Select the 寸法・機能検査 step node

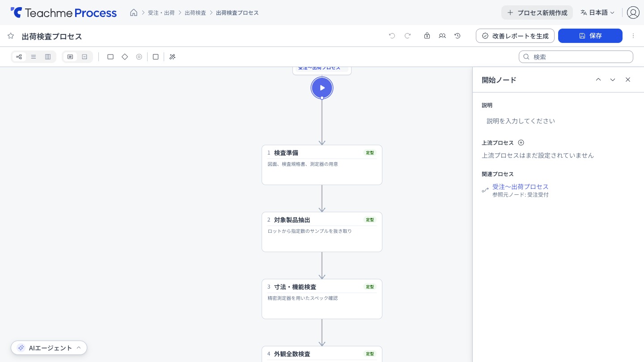click(322, 299)
